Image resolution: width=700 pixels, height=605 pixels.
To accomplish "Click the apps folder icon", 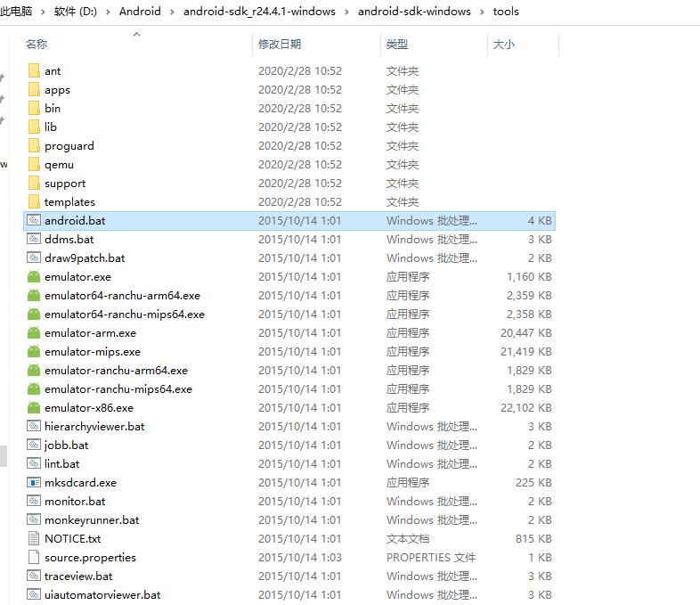I will click(34, 89).
